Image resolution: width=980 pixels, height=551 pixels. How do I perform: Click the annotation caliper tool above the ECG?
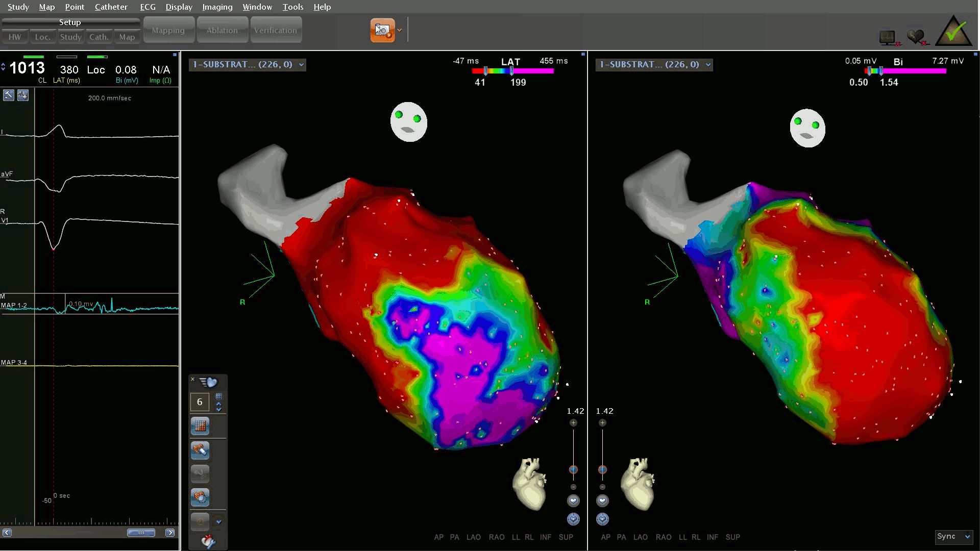point(9,95)
